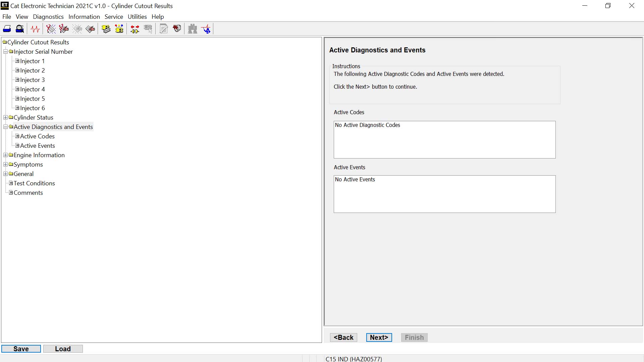Expand the Cylinder Status folder
644x362 pixels.
click(5, 118)
